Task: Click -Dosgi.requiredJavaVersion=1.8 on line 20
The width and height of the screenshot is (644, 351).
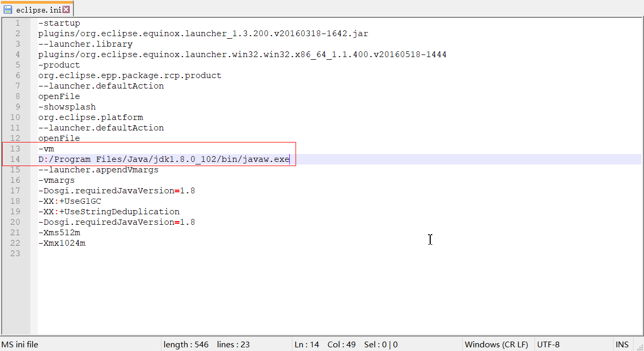Action: point(117,222)
